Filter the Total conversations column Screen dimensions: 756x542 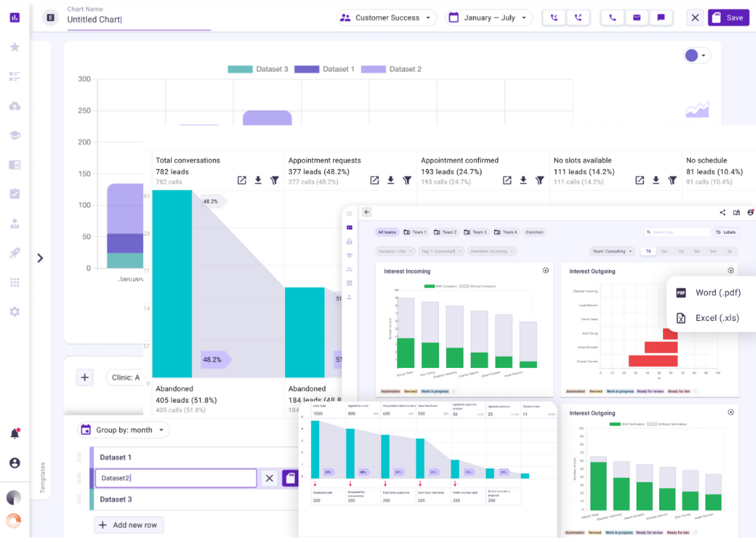click(274, 180)
